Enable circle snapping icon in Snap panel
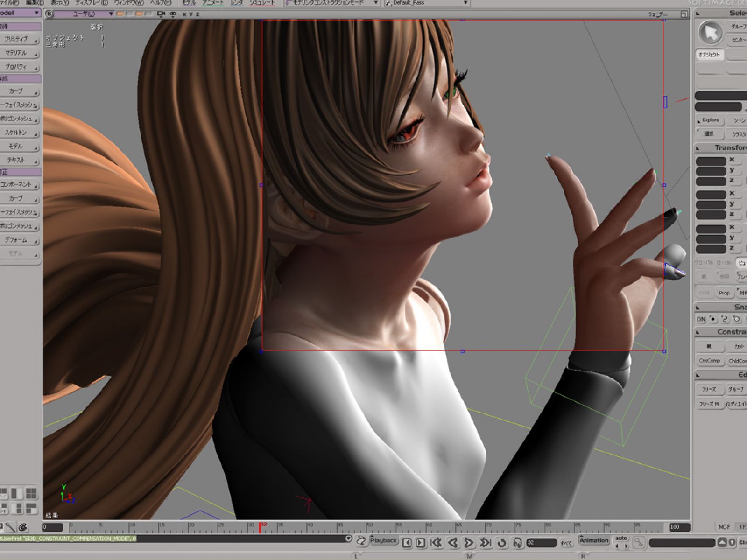The width and height of the screenshot is (747, 560). pyautogui.click(x=736, y=319)
